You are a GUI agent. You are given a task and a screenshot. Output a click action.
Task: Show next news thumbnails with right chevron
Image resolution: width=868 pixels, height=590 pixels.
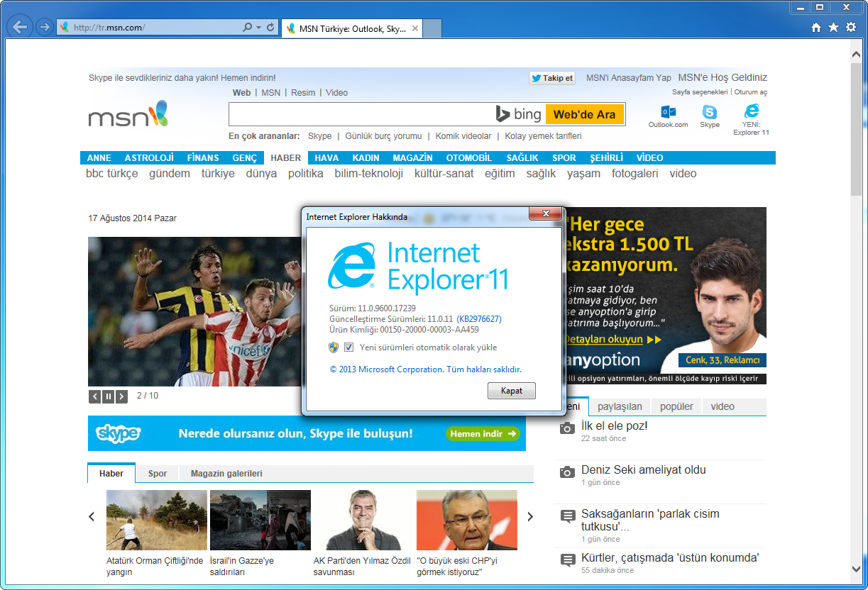pyautogui.click(x=530, y=517)
